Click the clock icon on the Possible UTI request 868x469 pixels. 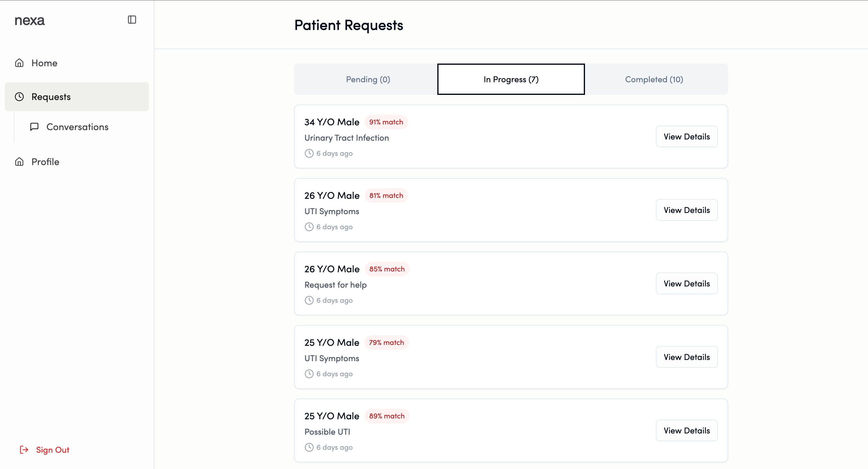[309, 447]
